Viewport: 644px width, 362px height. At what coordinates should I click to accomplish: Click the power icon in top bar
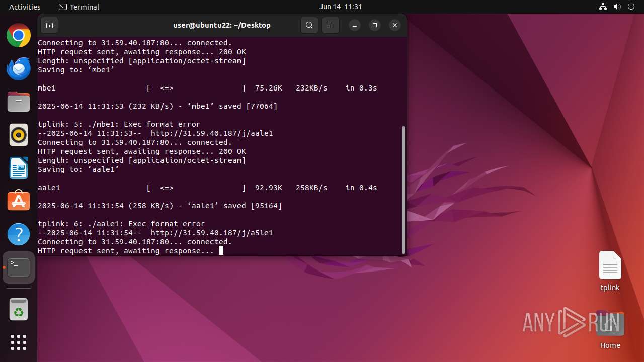(x=631, y=7)
